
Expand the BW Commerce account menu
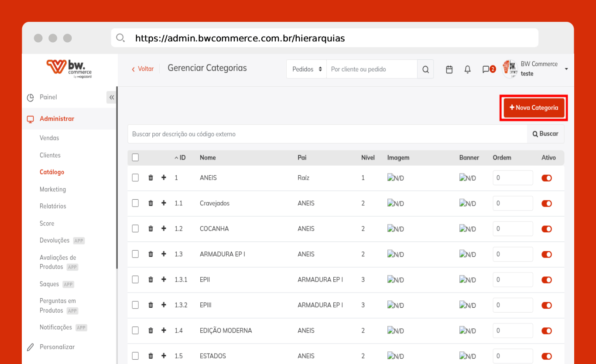pyautogui.click(x=566, y=69)
